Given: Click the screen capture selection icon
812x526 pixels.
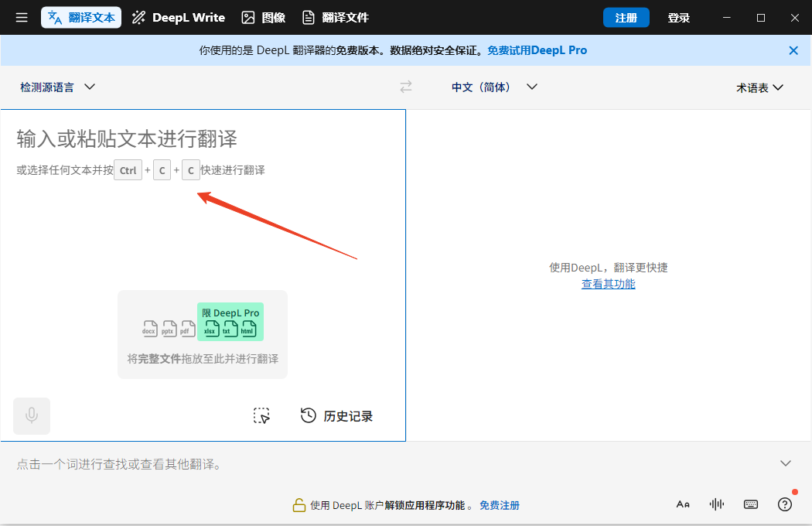Looking at the screenshot, I should tap(261, 415).
